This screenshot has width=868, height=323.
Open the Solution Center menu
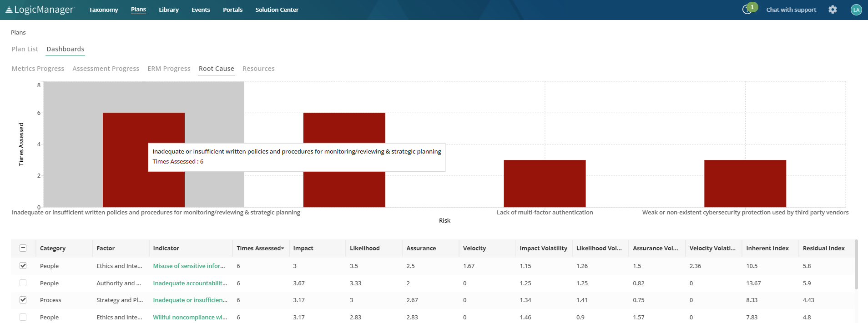(277, 10)
